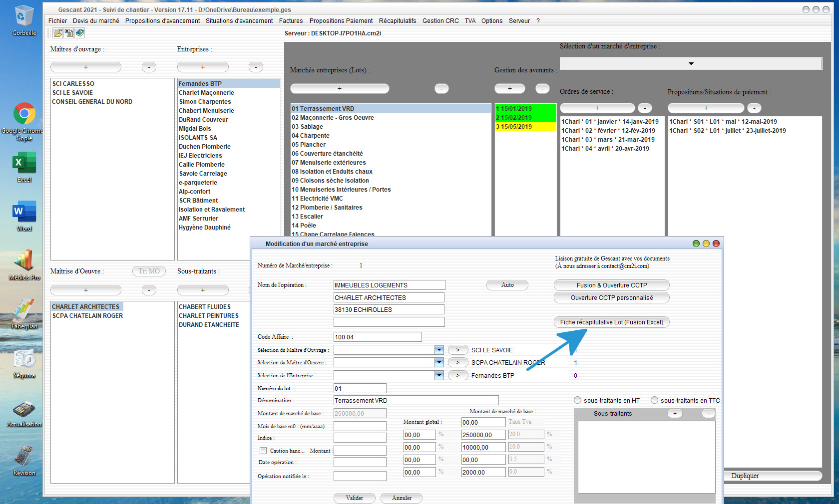Open the Récapitulatifs menu

click(x=398, y=21)
